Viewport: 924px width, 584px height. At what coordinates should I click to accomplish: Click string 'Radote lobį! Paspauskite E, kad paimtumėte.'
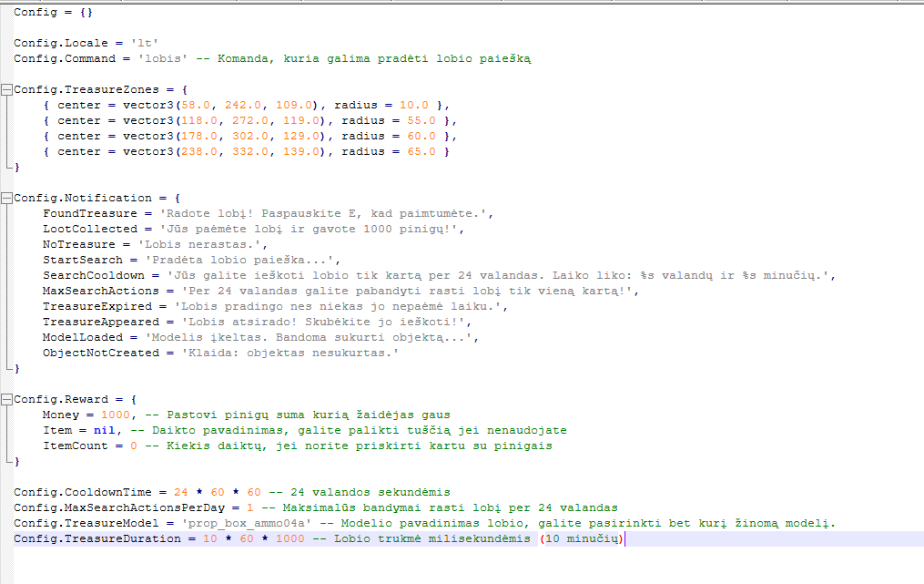(x=323, y=213)
